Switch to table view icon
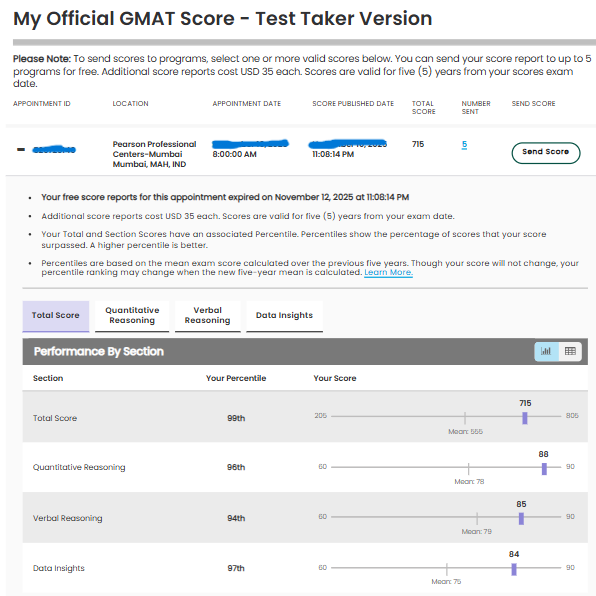This screenshot has width=596, height=596. 570,351
